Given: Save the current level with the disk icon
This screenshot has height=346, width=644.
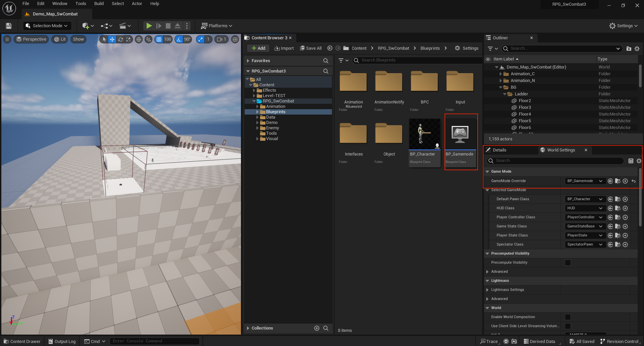Looking at the screenshot, I should [x=9, y=26].
